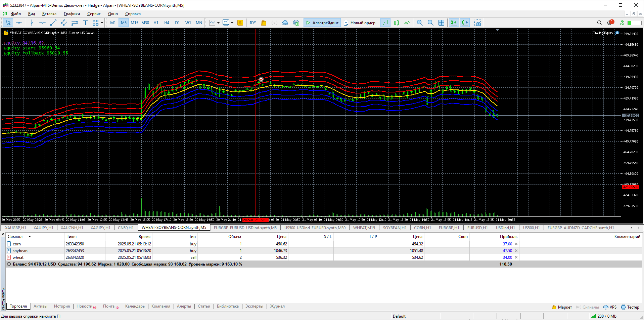Select the text label tool
Viewport: 644px width, 320px height.
(85, 23)
